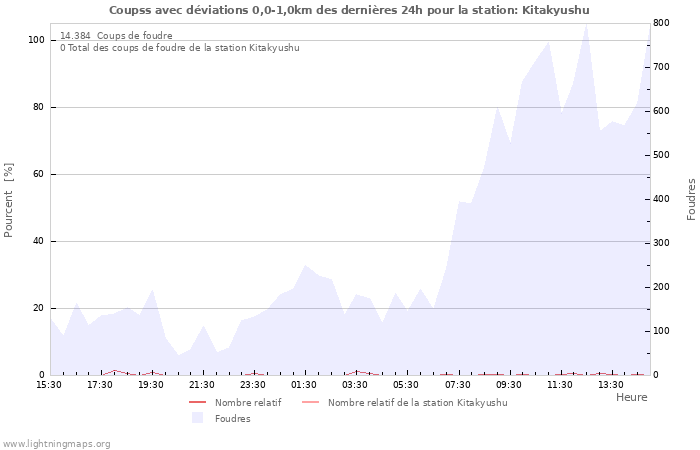Click the 40 percent axis label

pos(38,241)
